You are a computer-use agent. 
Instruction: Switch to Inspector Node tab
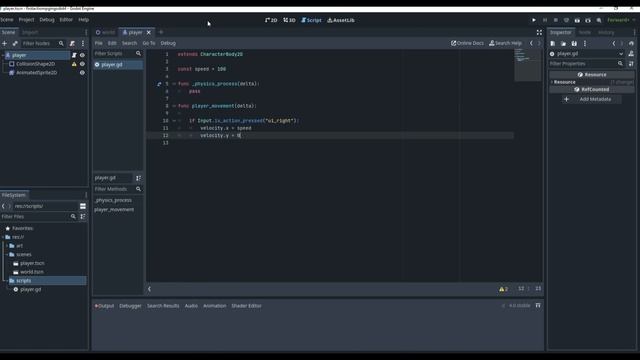point(584,32)
